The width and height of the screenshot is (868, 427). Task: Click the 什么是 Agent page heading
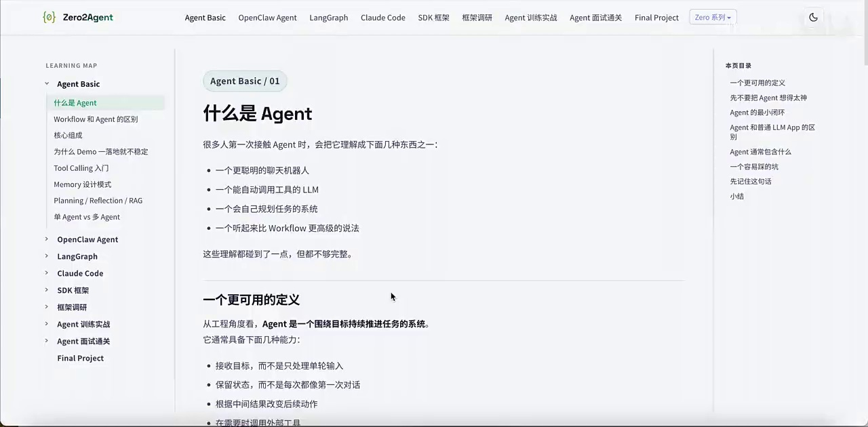(258, 113)
